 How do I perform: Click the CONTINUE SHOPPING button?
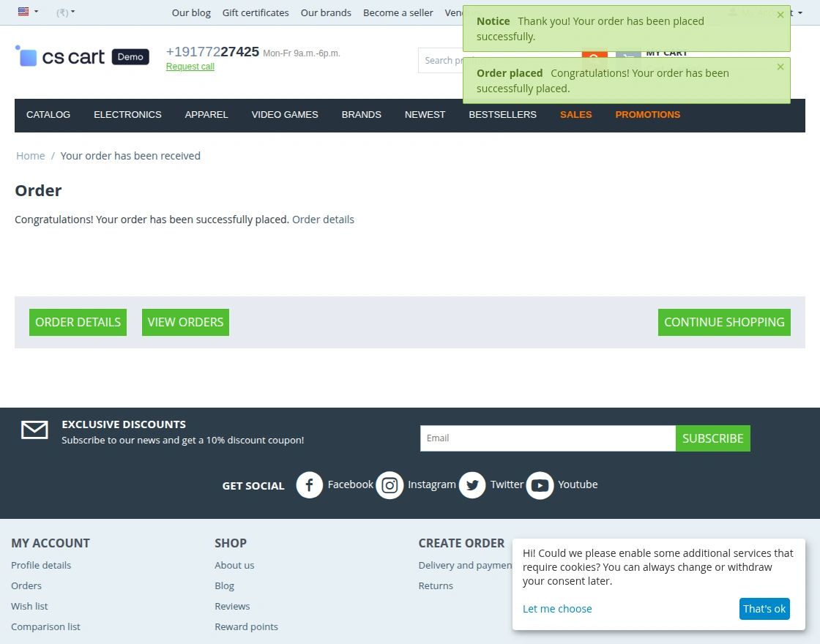pos(724,322)
